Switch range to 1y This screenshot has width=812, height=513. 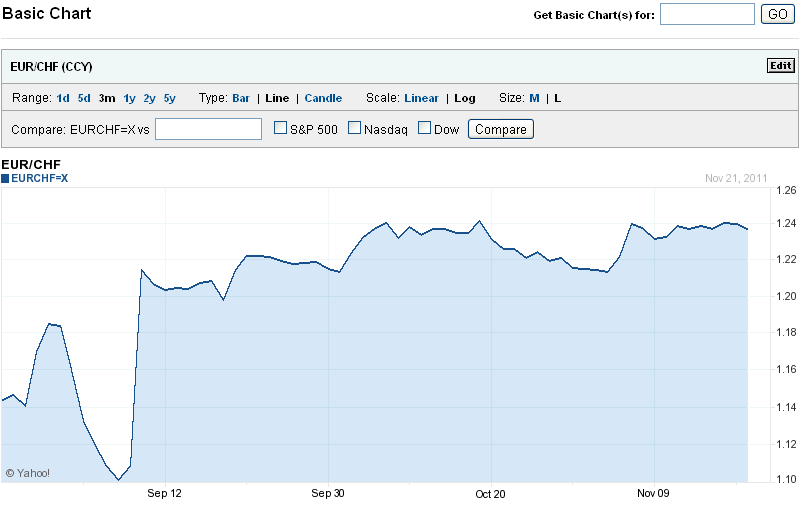point(129,98)
